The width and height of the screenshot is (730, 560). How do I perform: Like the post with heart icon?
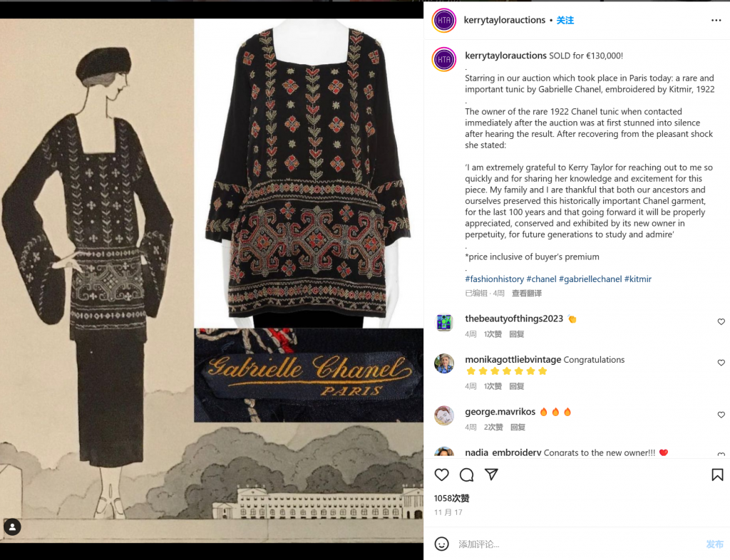coord(441,475)
